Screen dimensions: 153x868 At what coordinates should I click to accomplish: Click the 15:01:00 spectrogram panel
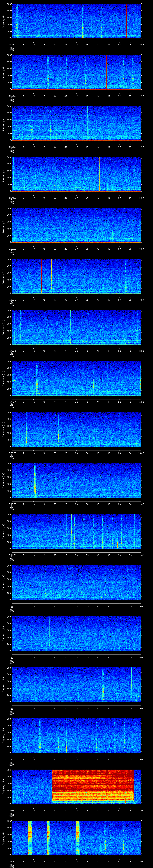pos(77,21)
